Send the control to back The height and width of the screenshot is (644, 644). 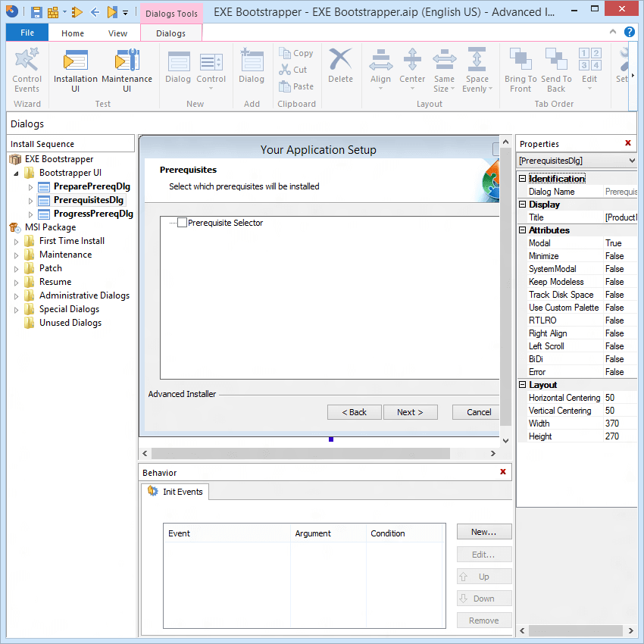pyautogui.click(x=556, y=70)
